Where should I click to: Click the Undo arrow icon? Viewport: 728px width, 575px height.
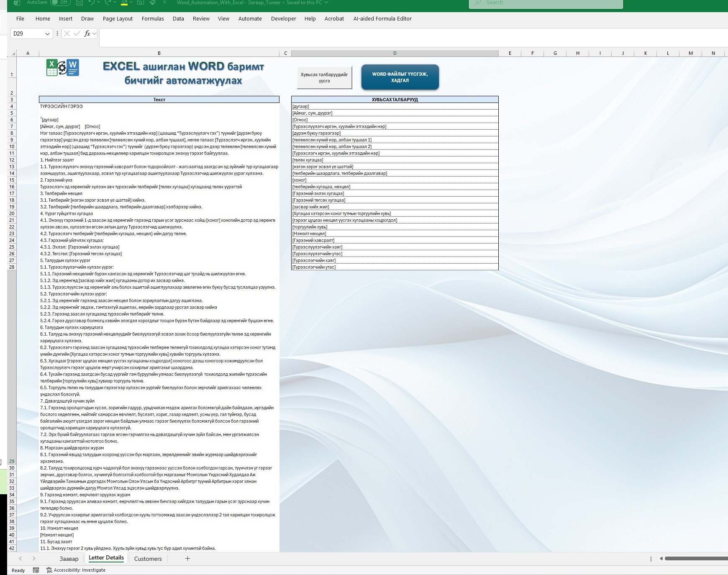92,3
